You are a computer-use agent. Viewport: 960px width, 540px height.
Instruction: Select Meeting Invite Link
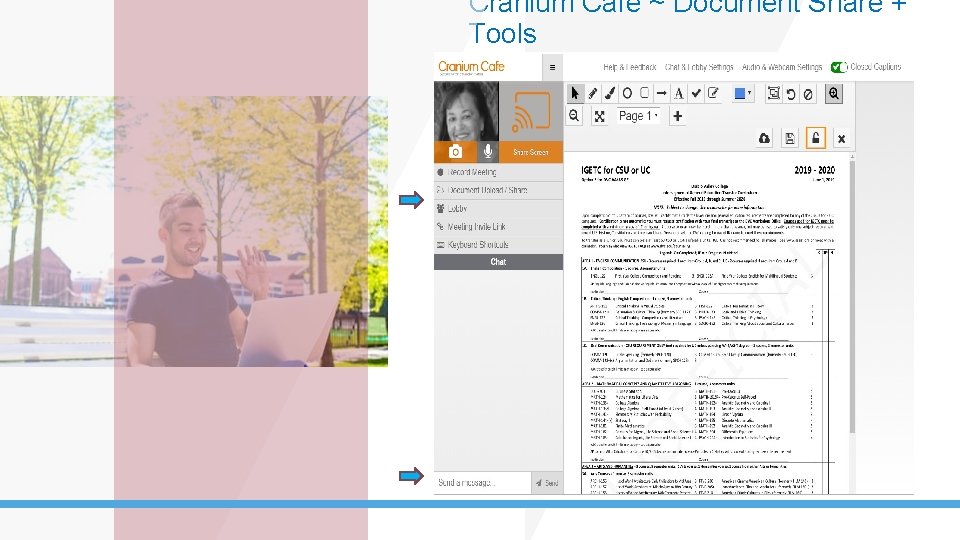click(498, 227)
